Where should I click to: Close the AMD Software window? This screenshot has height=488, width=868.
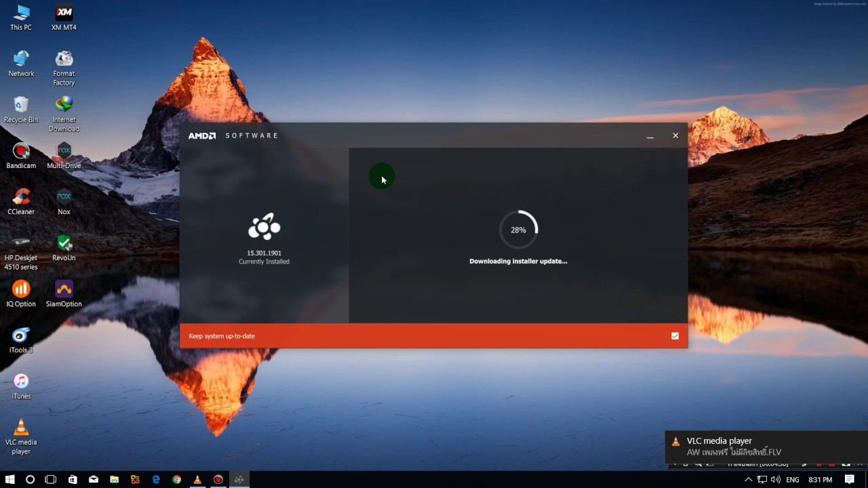[x=675, y=136]
